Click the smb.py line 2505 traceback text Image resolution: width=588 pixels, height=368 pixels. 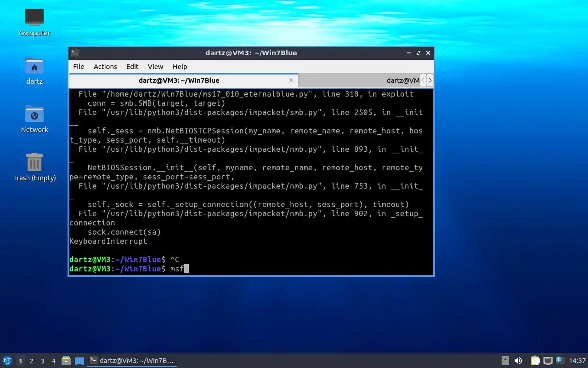tap(251, 112)
